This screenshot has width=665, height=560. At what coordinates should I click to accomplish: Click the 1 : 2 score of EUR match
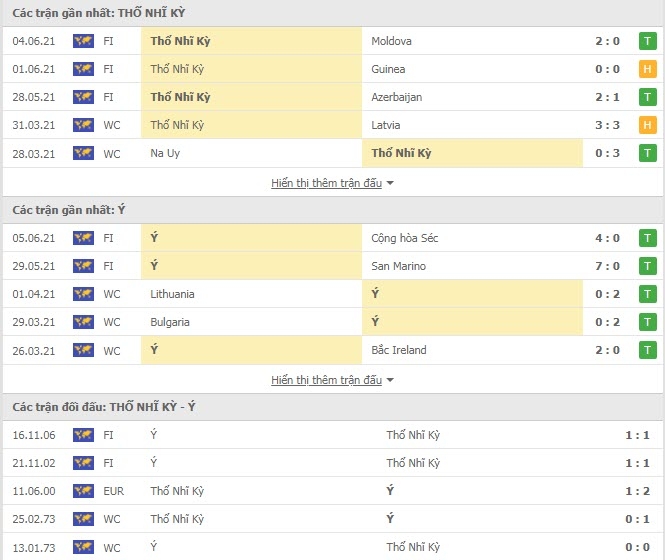pyautogui.click(x=637, y=491)
